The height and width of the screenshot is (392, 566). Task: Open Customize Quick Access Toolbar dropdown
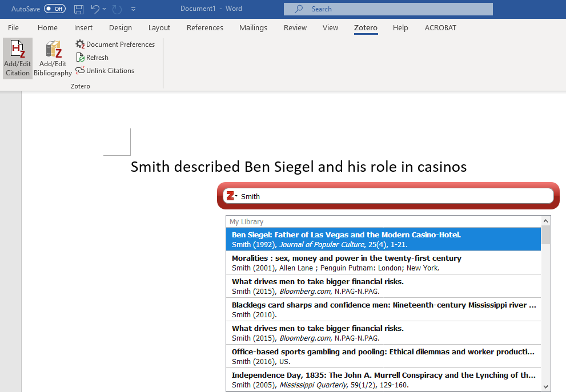click(133, 9)
